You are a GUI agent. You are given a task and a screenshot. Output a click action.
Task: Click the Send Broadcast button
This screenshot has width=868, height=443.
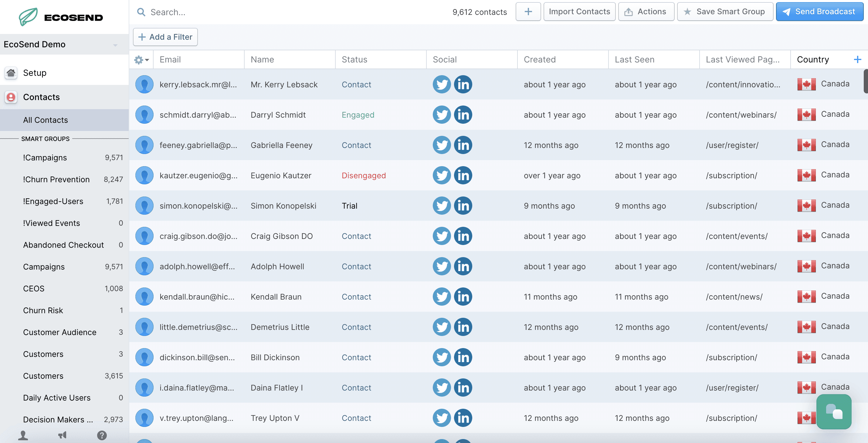(x=819, y=12)
